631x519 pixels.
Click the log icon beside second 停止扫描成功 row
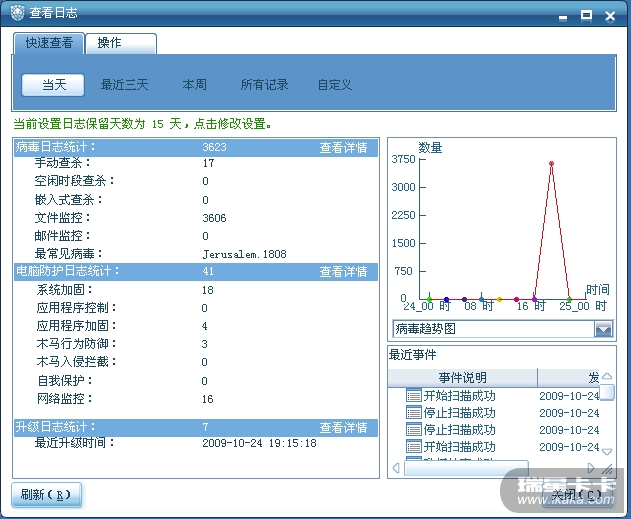point(413,430)
